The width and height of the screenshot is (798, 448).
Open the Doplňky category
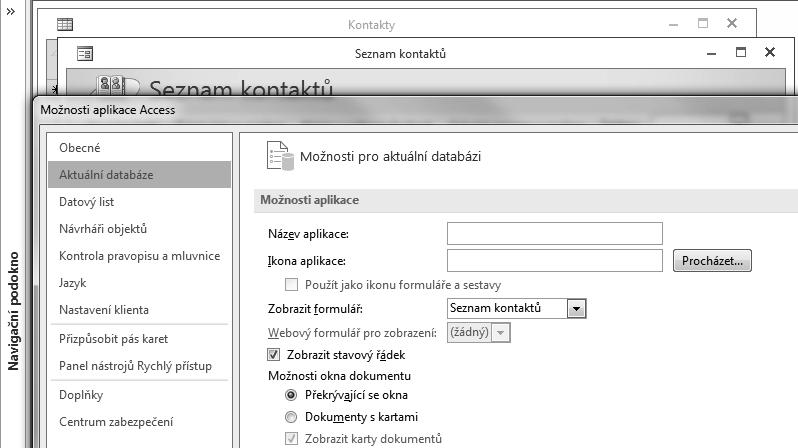pos(139,395)
